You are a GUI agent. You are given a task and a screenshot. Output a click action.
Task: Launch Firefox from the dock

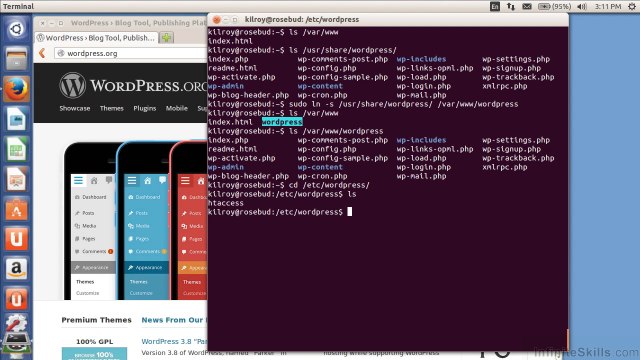16,89
